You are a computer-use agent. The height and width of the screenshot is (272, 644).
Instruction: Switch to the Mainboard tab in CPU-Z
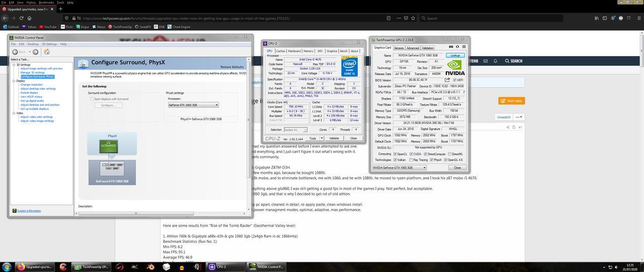click(x=294, y=51)
